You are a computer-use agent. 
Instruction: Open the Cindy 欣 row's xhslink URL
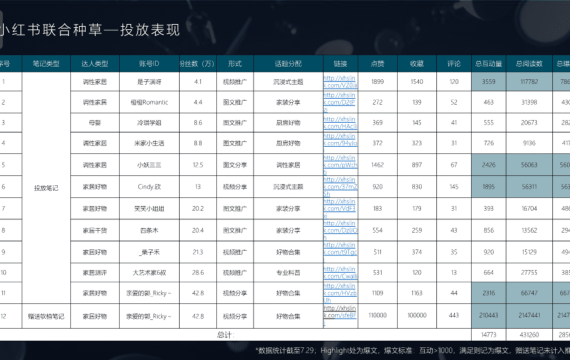[x=340, y=187]
